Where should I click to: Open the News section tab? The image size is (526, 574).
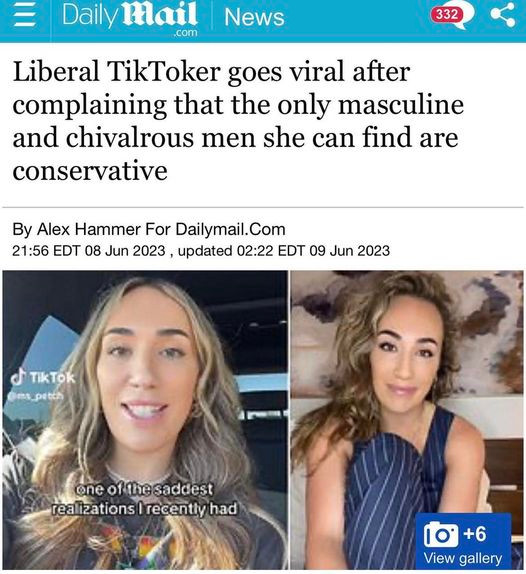click(254, 17)
